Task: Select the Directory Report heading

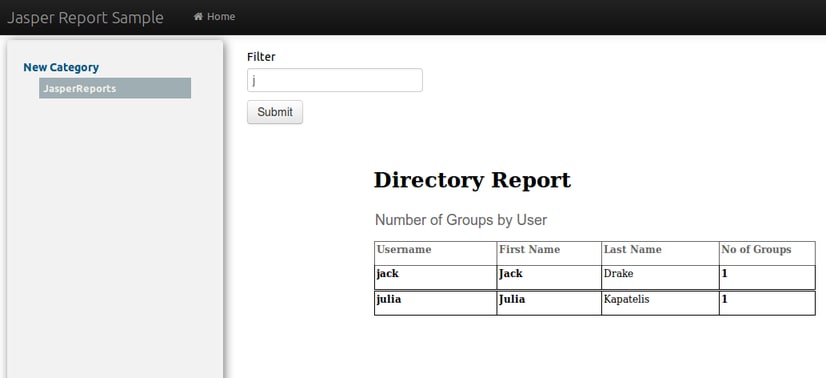Action: click(472, 180)
